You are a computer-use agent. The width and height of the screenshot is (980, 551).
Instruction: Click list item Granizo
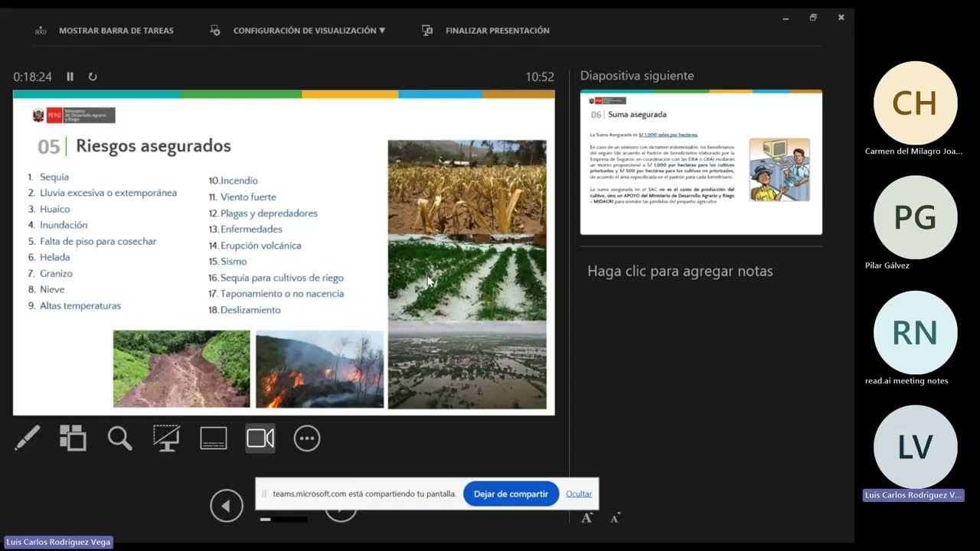pos(56,273)
